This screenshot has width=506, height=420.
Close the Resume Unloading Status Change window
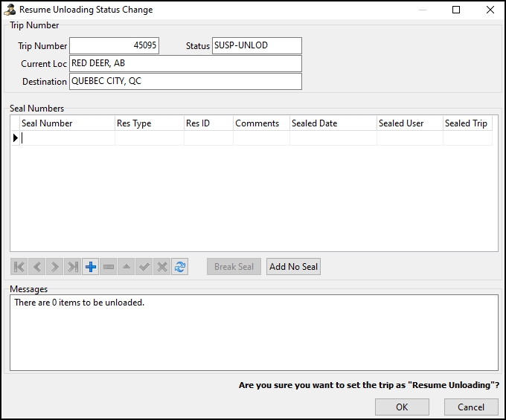490,10
